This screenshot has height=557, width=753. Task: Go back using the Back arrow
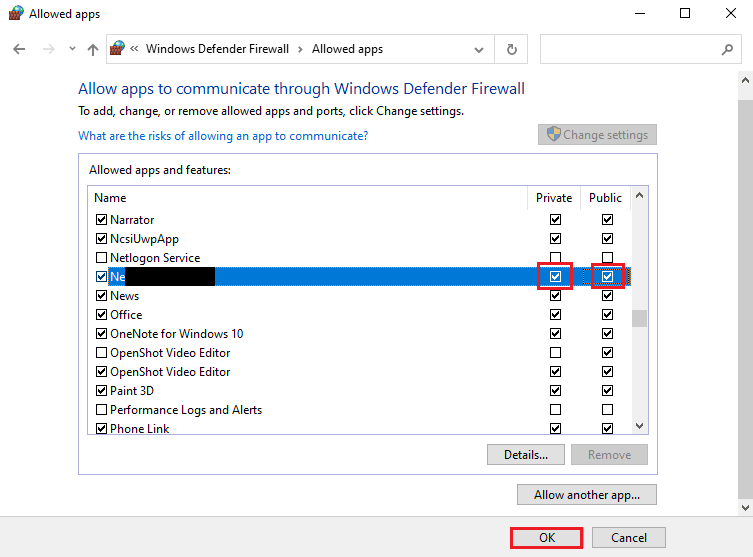(x=19, y=49)
